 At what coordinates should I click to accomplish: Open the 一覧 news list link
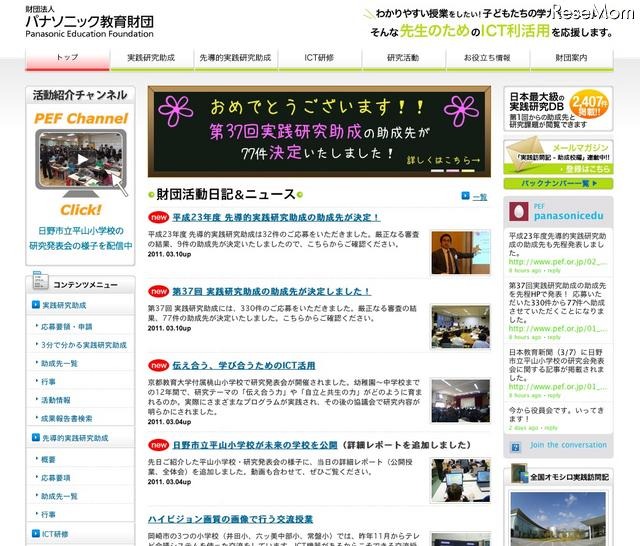480,197
